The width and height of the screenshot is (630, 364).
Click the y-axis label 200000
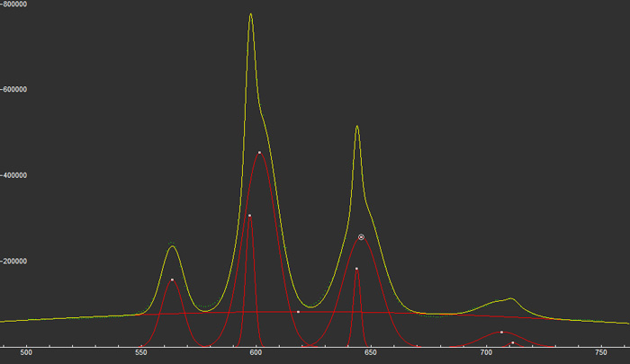(x=15, y=262)
